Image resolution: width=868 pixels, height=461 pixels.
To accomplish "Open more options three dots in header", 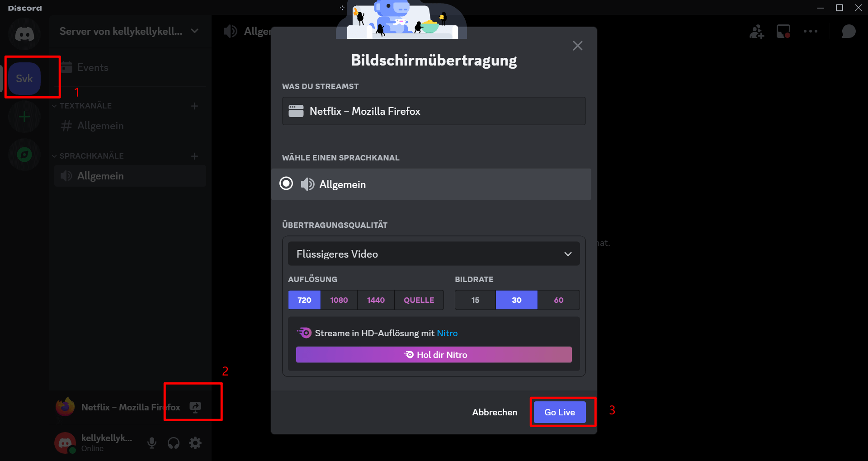I will pos(811,31).
